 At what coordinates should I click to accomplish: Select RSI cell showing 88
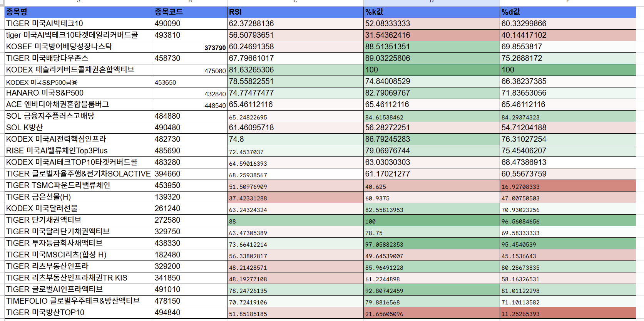coord(295,220)
